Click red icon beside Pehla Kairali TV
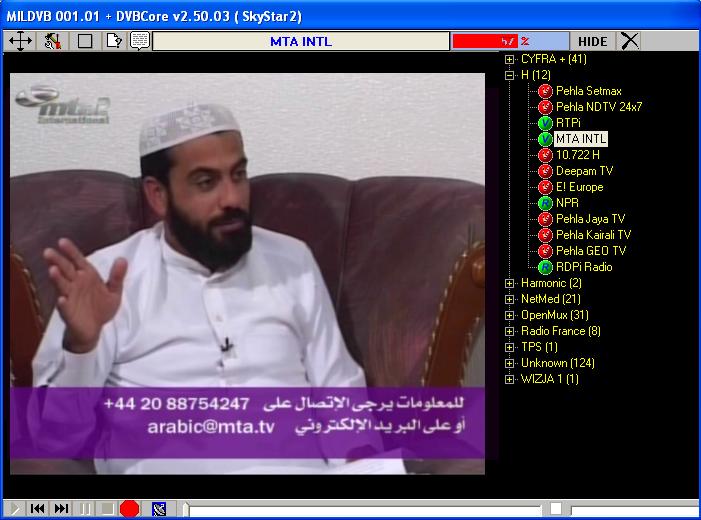701x520 pixels. point(545,235)
